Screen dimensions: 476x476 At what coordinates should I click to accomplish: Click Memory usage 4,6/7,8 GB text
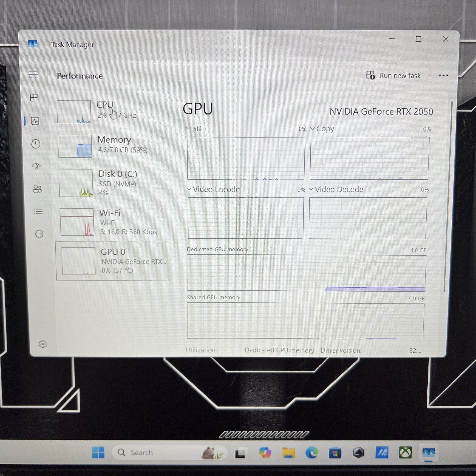123,150
